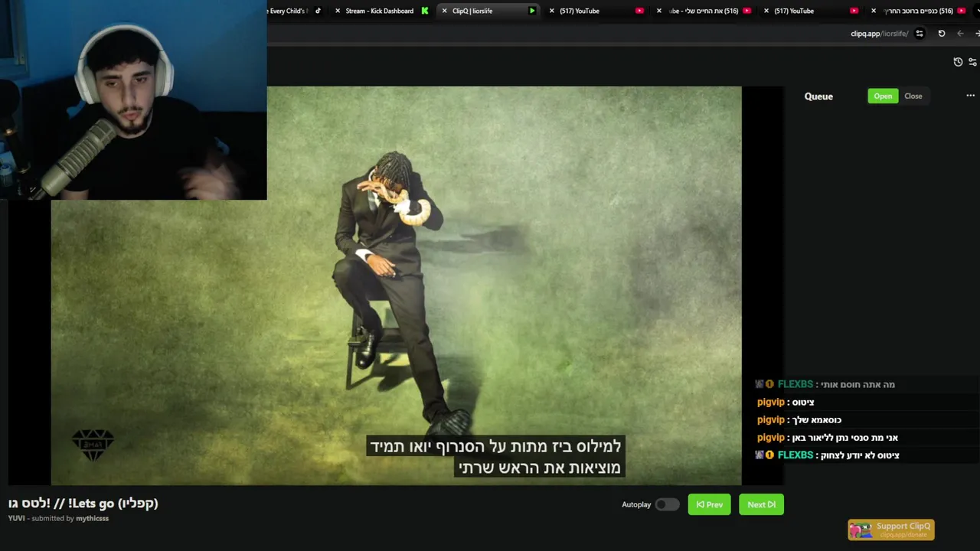Select the ClipQ | liorslife tab

pos(488,11)
